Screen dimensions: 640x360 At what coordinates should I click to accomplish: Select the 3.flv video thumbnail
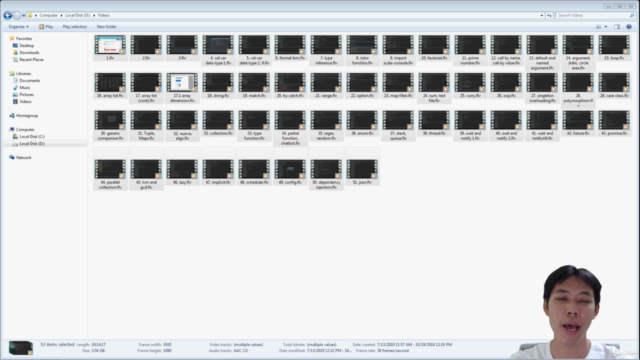(182, 45)
